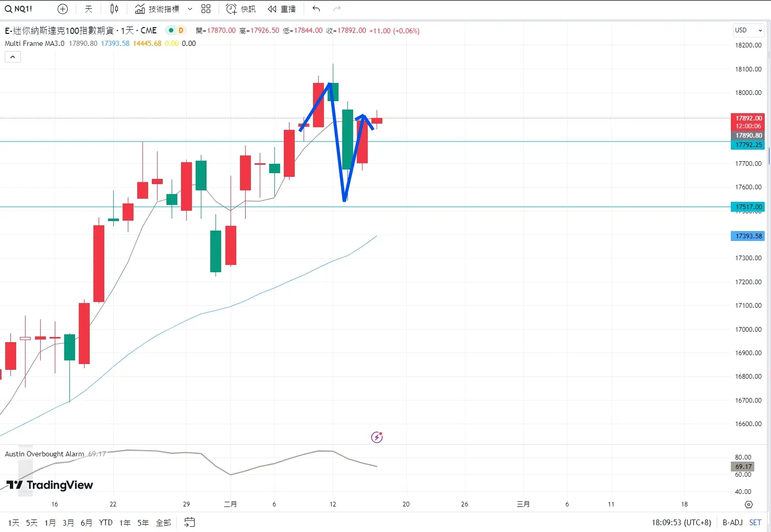Click the 14445.68 orange MA value
Image resolution: width=771 pixels, height=532 pixels.
point(147,43)
